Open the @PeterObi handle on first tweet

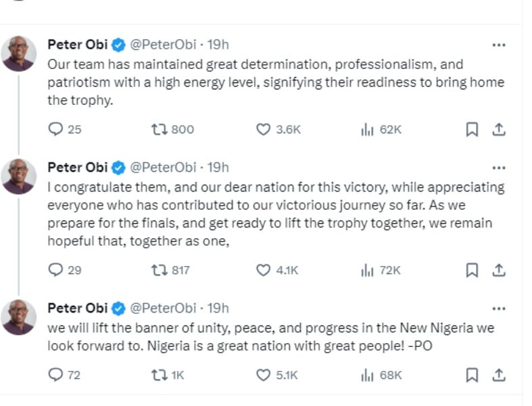163,45
